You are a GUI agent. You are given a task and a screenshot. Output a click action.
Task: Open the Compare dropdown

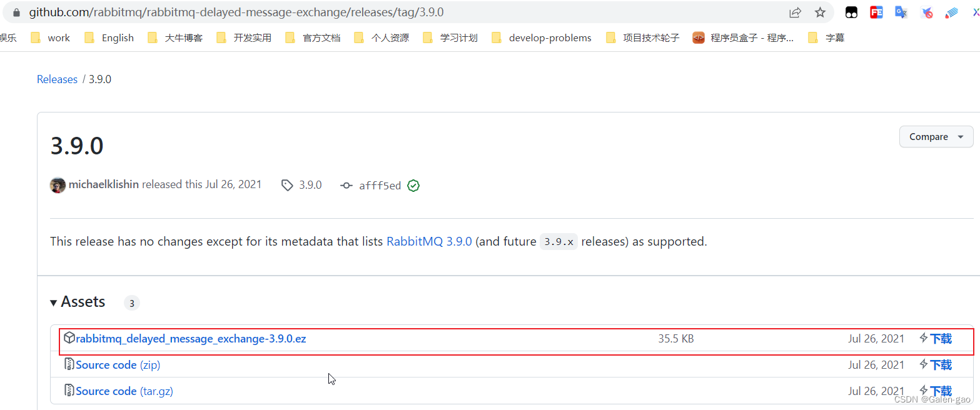pyautogui.click(x=936, y=137)
